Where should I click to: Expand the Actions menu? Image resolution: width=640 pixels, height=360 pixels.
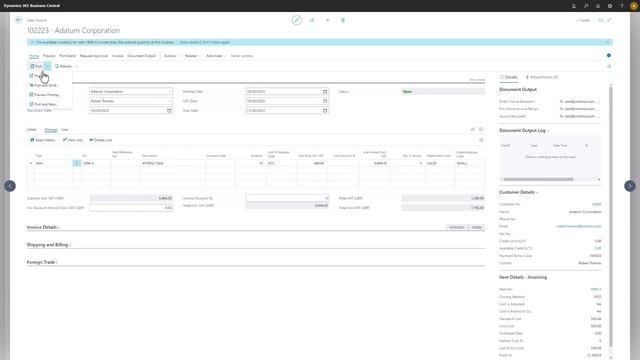pos(171,56)
